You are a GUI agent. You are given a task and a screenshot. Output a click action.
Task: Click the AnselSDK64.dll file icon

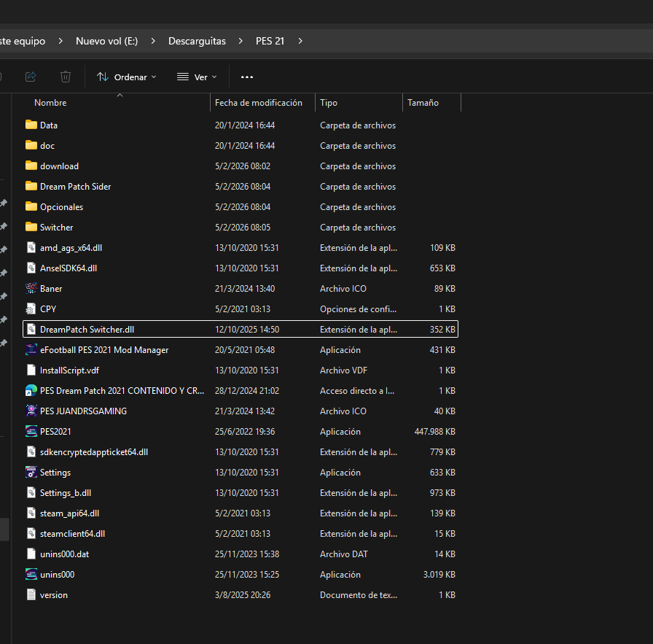point(31,268)
